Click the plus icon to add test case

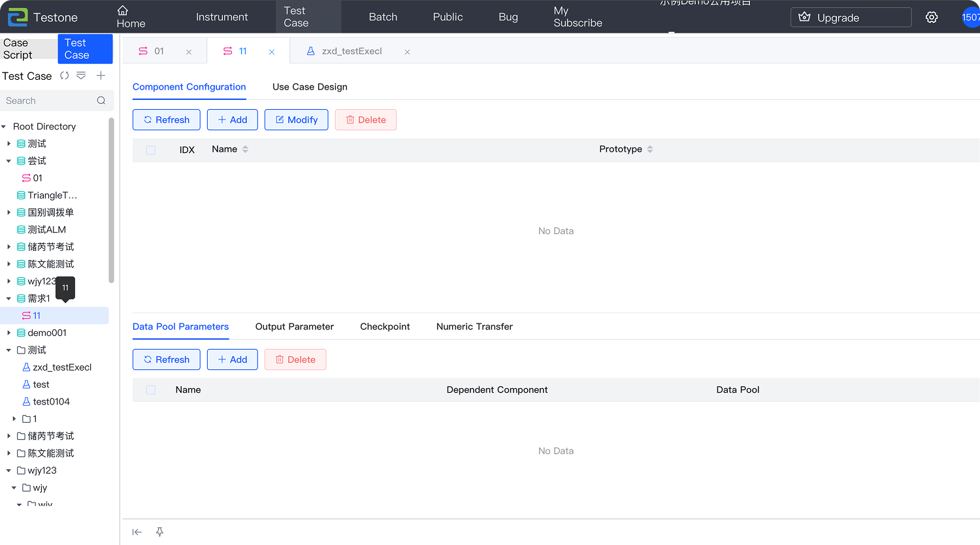101,76
